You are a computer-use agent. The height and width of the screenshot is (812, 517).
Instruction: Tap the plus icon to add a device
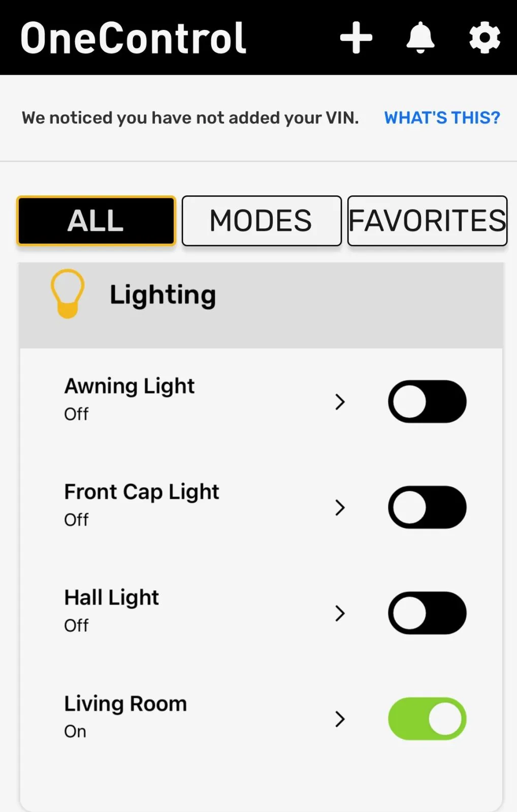pyautogui.click(x=356, y=38)
